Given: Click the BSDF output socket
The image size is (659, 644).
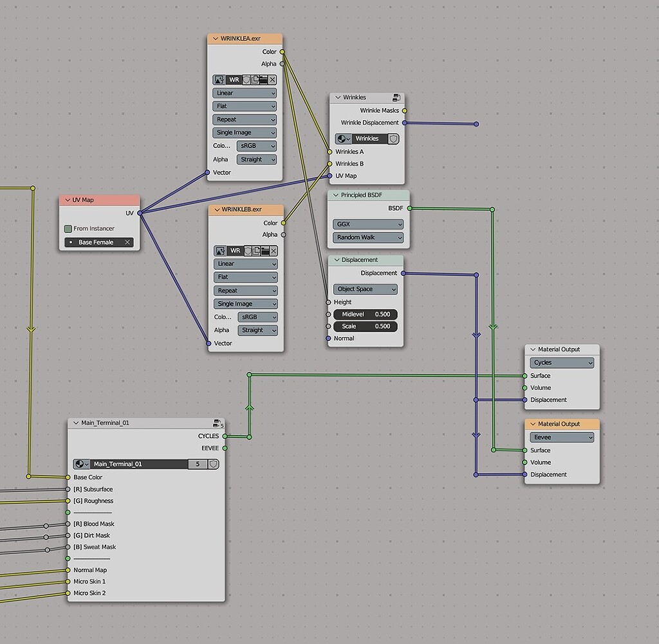Looking at the screenshot, I should pos(409,208).
